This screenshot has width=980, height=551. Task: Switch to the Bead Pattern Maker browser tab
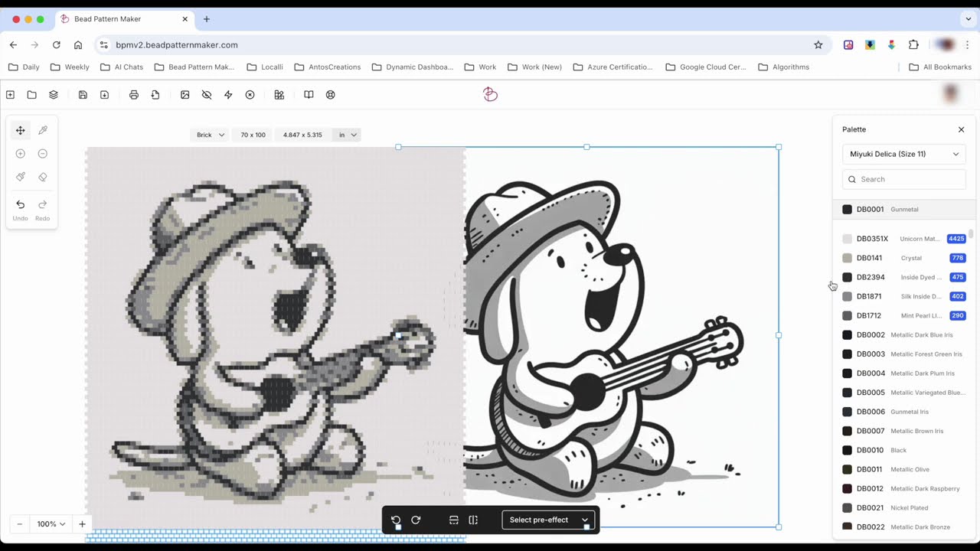click(x=124, y=19)
